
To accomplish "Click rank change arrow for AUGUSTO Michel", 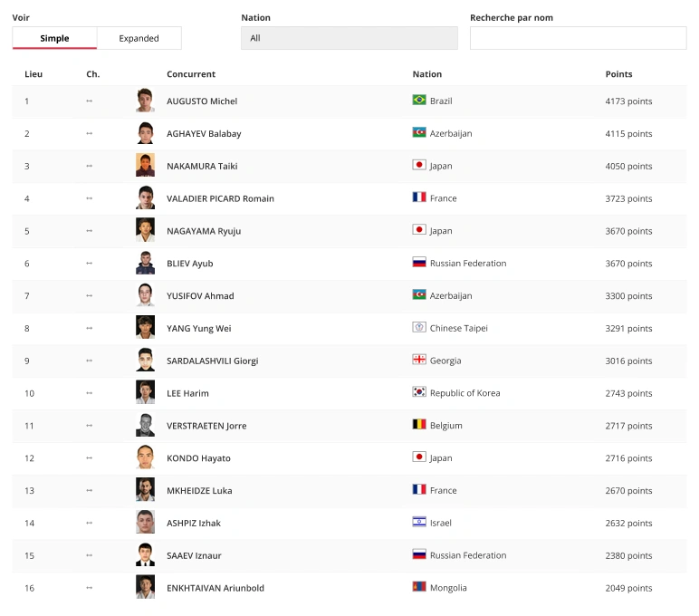I will (x=89, y=101).
